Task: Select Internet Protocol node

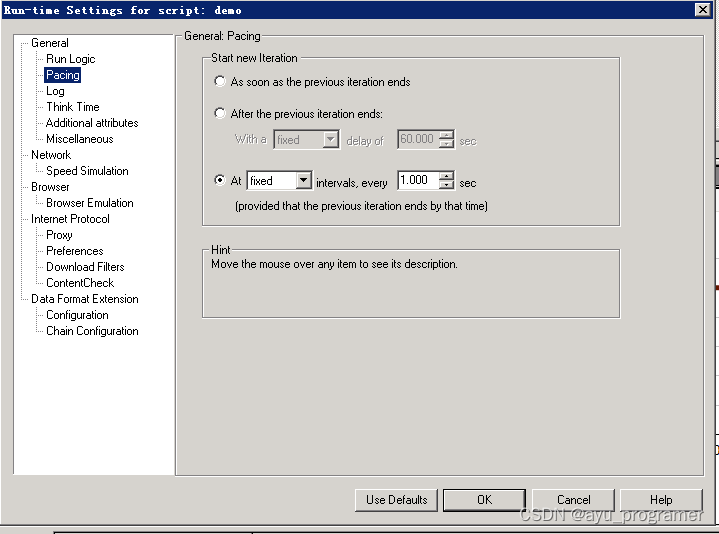Action: pos(70,219)
